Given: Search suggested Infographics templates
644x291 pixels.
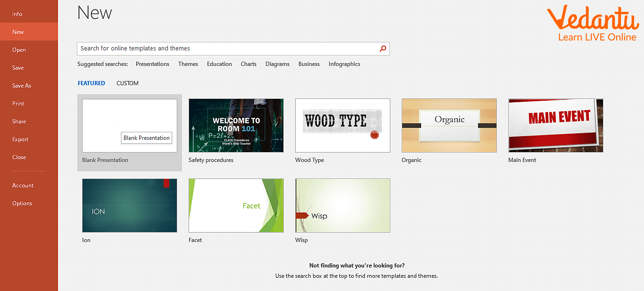Looking at the screenshot, I should [x=344, y=64].
